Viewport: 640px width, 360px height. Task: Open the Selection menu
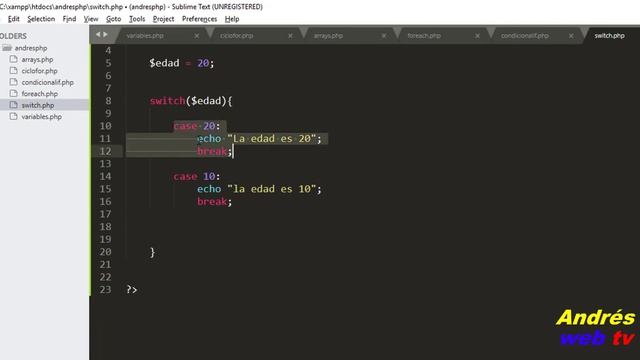[x=41, y=19]
